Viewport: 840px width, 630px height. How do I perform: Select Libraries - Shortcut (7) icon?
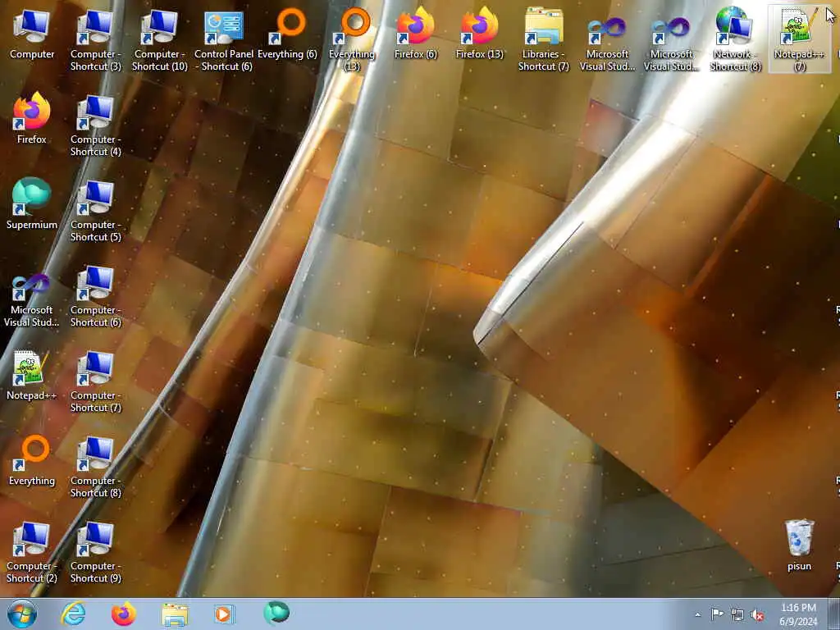coord(544,40)
